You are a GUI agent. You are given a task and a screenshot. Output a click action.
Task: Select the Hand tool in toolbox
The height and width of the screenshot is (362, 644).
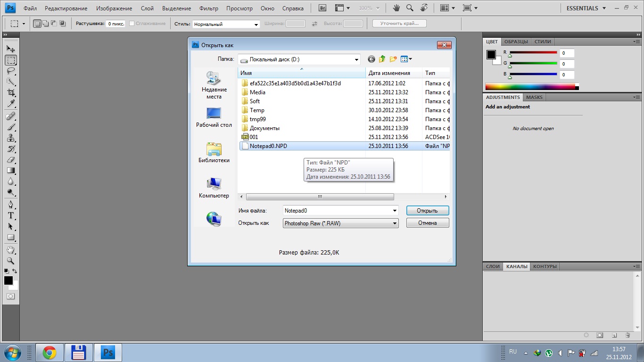click(x=11, y=249)
